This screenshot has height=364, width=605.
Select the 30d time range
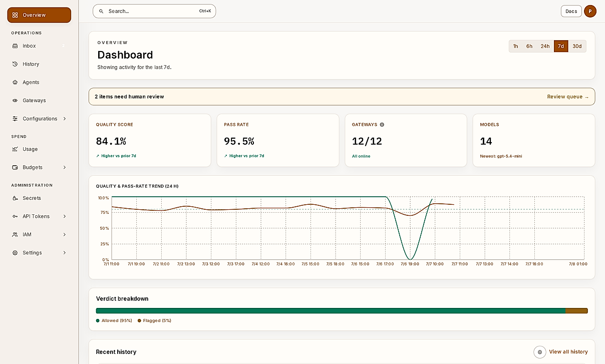(577, 46)
